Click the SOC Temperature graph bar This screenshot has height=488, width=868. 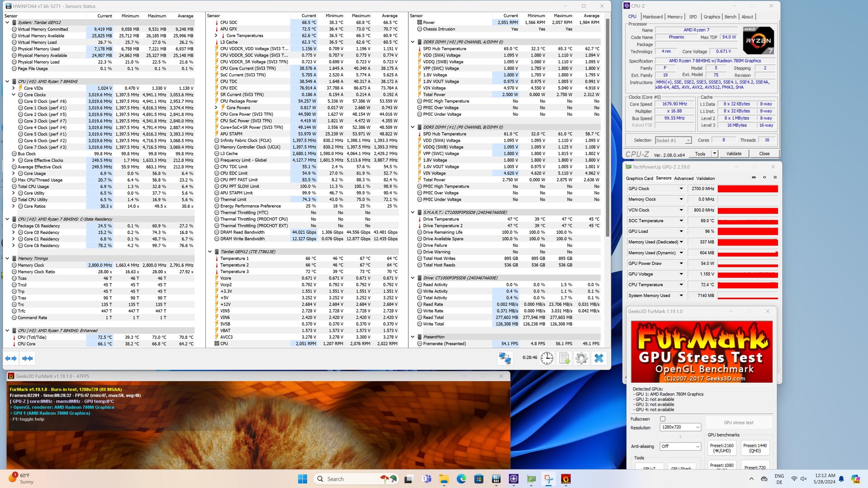748,221
